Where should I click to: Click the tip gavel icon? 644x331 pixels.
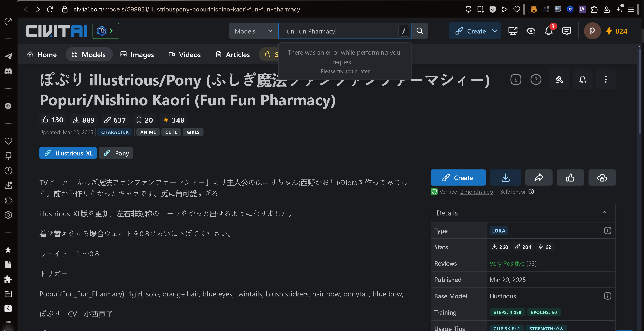point(559,80)
